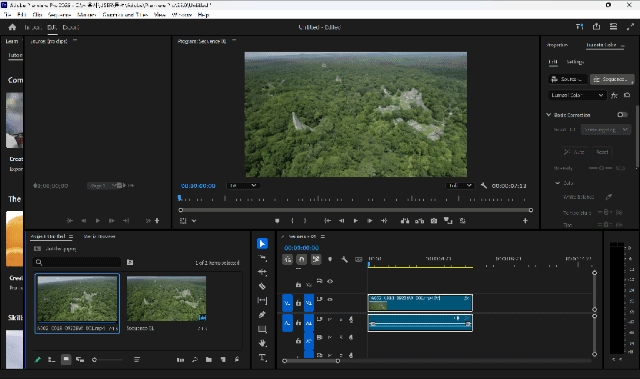
Task: Open Input LUT dropdown
Action: coord(606,130)
